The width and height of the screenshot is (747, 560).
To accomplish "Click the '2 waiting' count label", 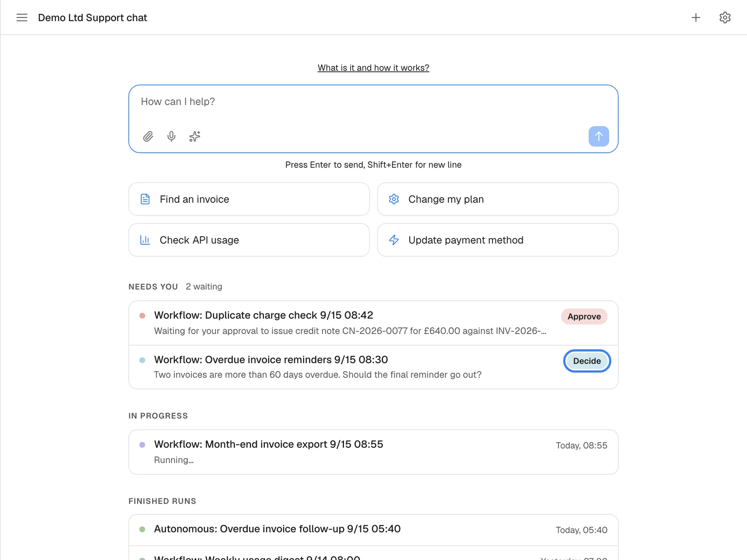I will [204, 287].
